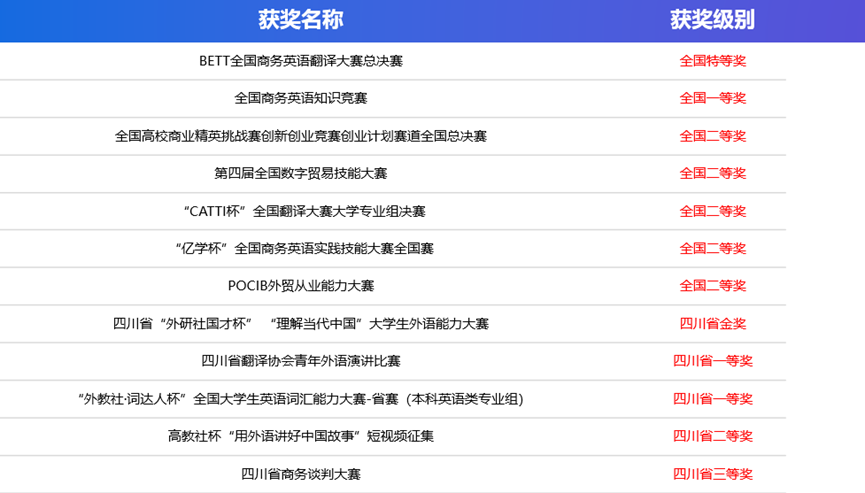The image size is (865, 493).
Task: Click 全国二等奖 beside 第四届全国数字贸易技能大赛
Action: pyautogui.click(x=712, y=173)
